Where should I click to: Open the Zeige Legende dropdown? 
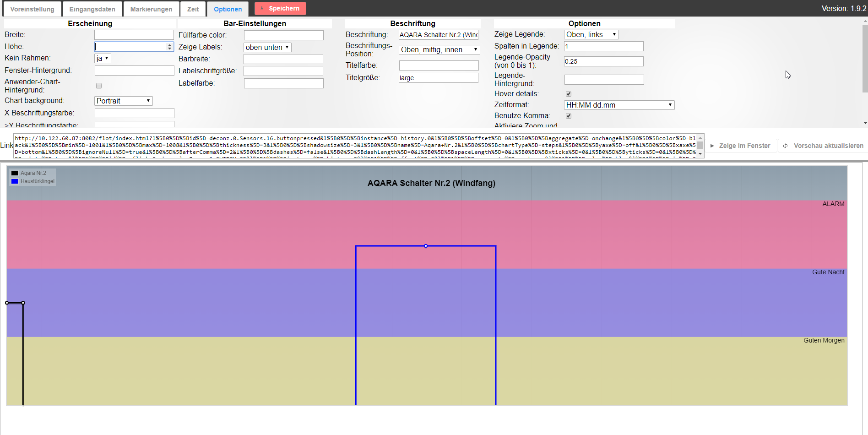591,34
